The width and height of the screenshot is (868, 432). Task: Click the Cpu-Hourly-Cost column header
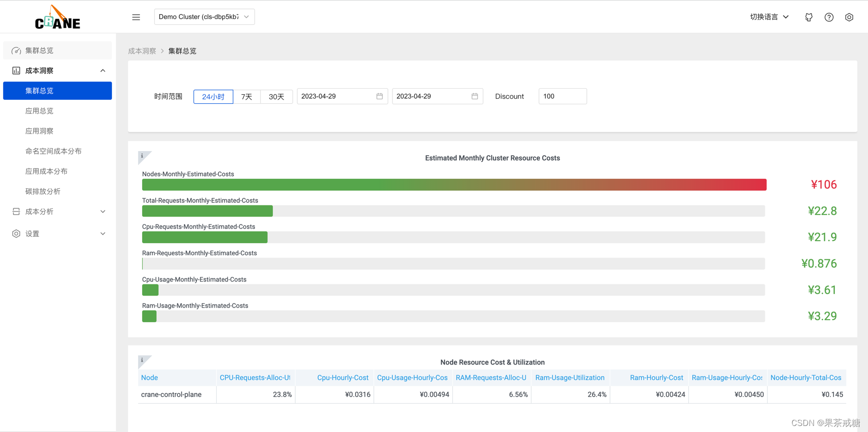pyautogui.click(x=335, y=378)
